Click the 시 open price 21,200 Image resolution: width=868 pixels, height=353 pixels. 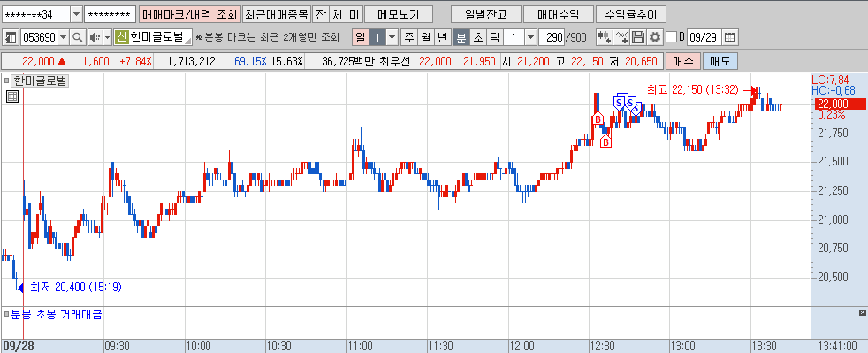pos(534,62)
